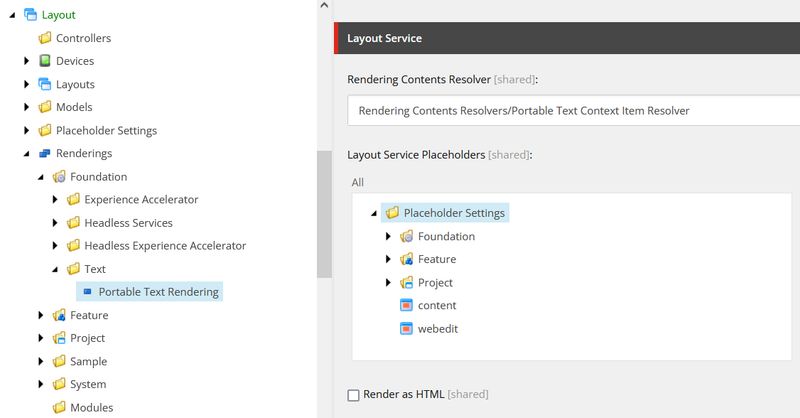Expand the Project node under Renderings

[x=41, y=338]
